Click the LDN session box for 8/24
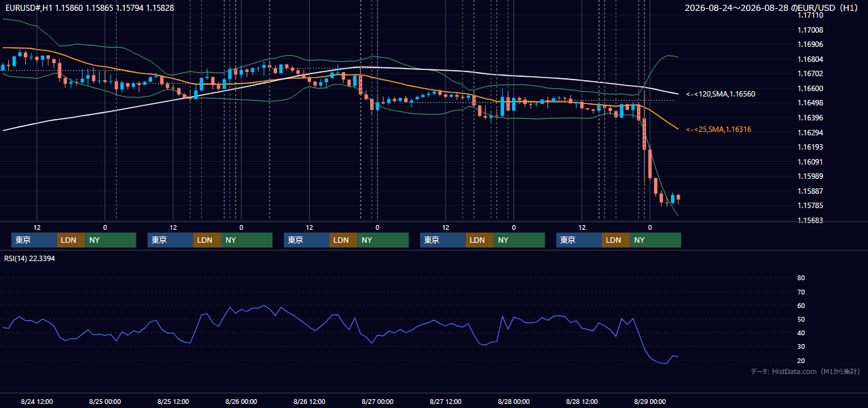 [x=71, y=240]
